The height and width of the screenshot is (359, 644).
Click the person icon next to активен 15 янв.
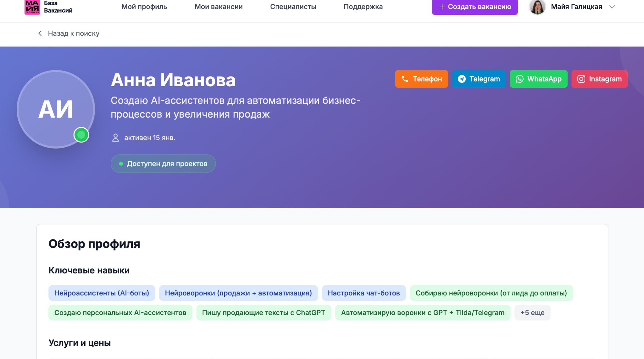pos(115,137)
